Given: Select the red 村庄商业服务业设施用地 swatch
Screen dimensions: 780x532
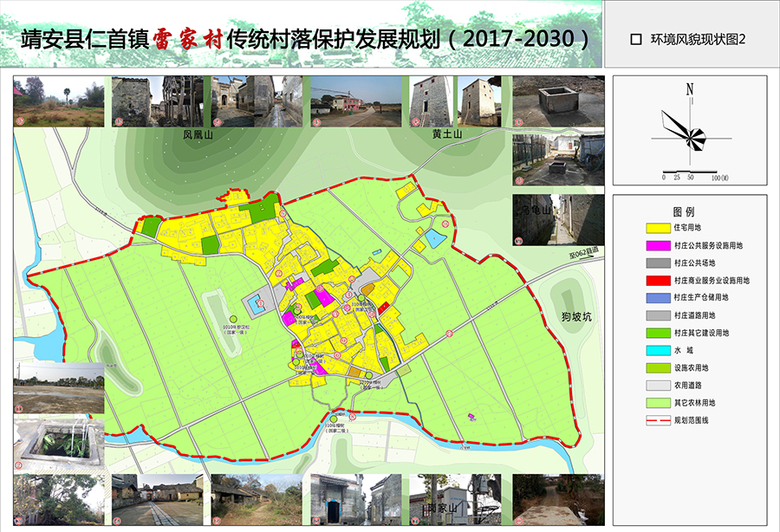Looking at the screenshot, I should 658,281.
